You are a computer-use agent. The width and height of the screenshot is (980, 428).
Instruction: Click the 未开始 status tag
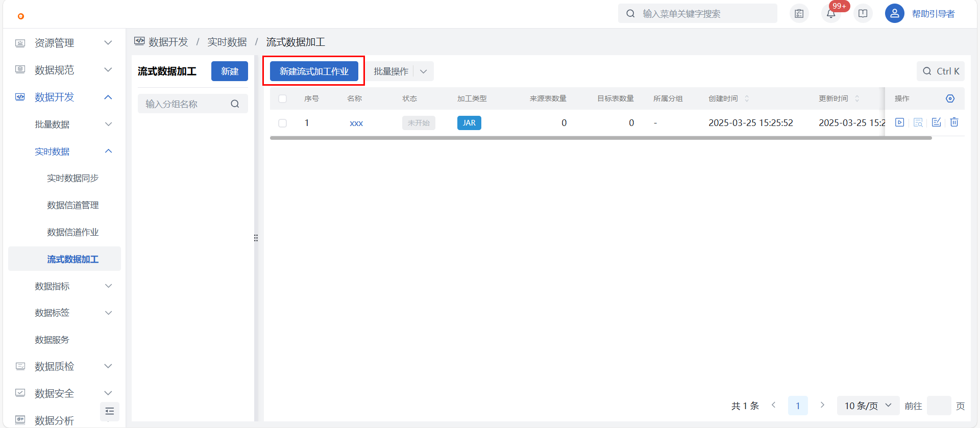(x=419, y=123)
